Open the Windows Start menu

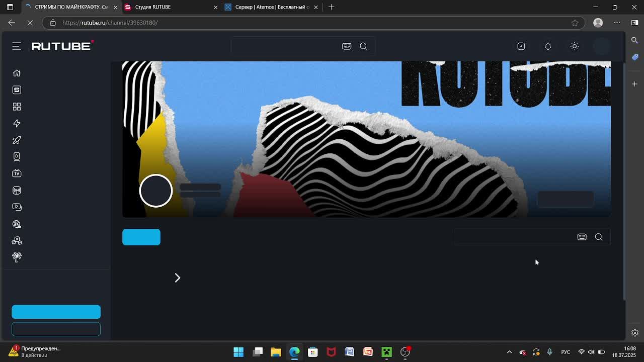[x=238, y=352]
